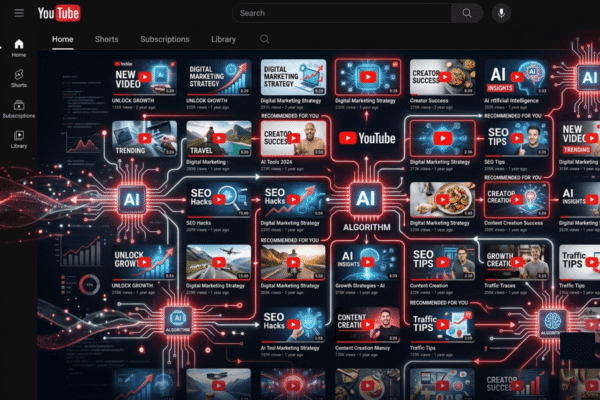Play the airplane over road thumbnail
The height and width of the screenshot is (400, 600).
click(x=219, y=262)
